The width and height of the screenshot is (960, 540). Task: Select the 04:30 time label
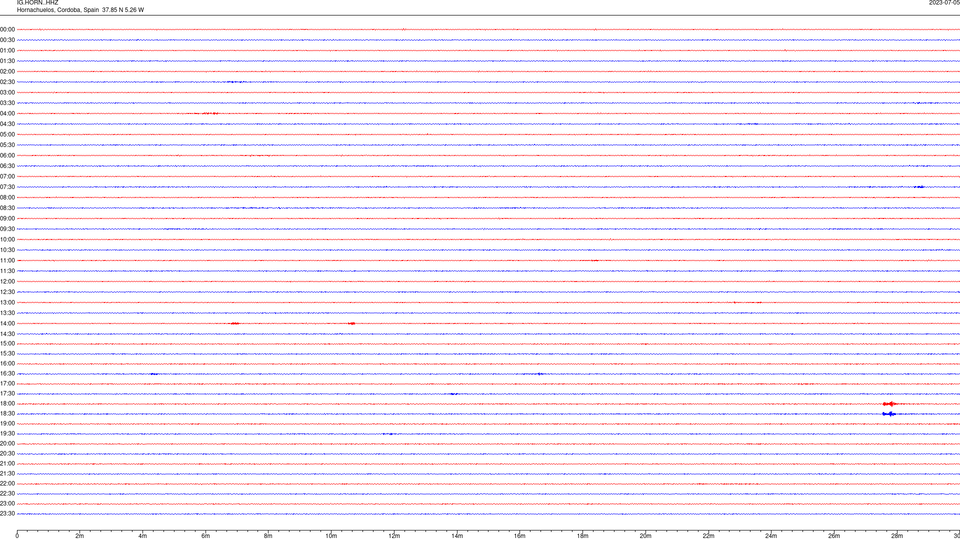click(7, 124)
